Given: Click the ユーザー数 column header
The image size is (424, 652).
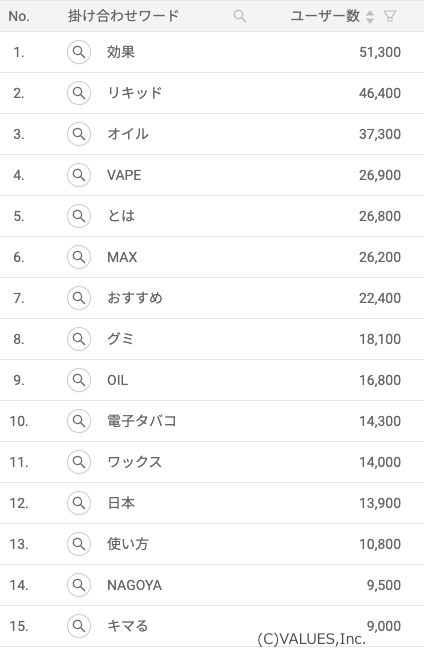Looking at the screenshot, I should 325,16.
